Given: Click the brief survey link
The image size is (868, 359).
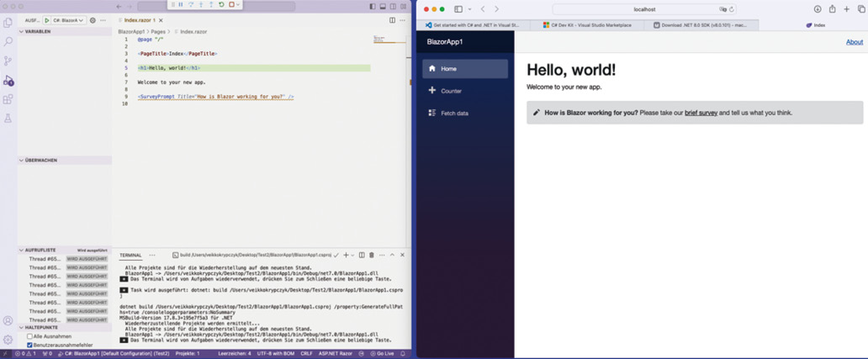Looking at the screenshot, I should [701, 113].
